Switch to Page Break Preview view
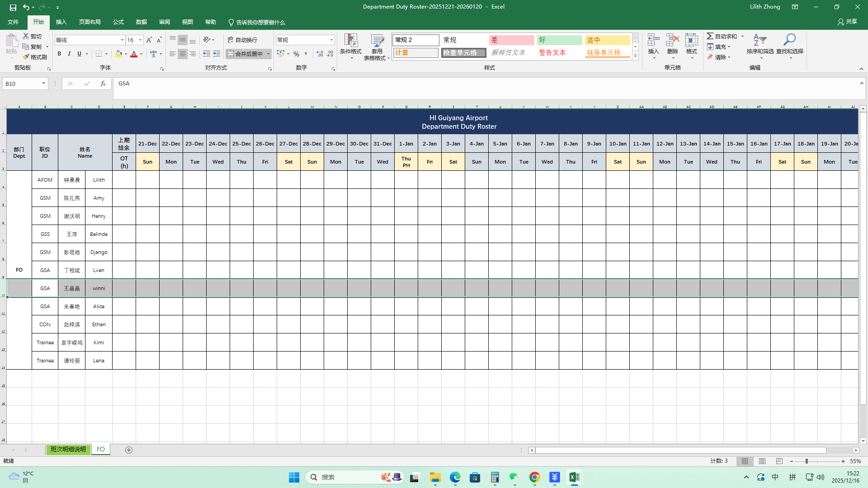The image size is (868, 488). tap(779, 461)
